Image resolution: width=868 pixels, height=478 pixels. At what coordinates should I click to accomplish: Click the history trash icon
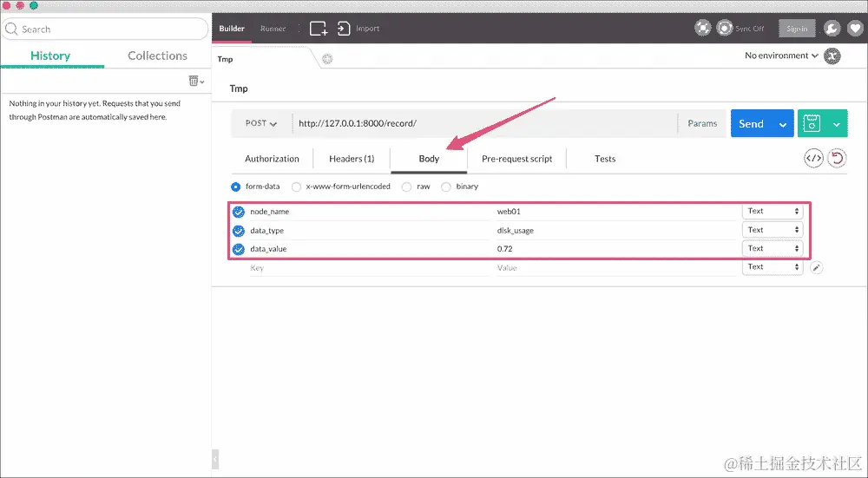(x=194, y=81)
